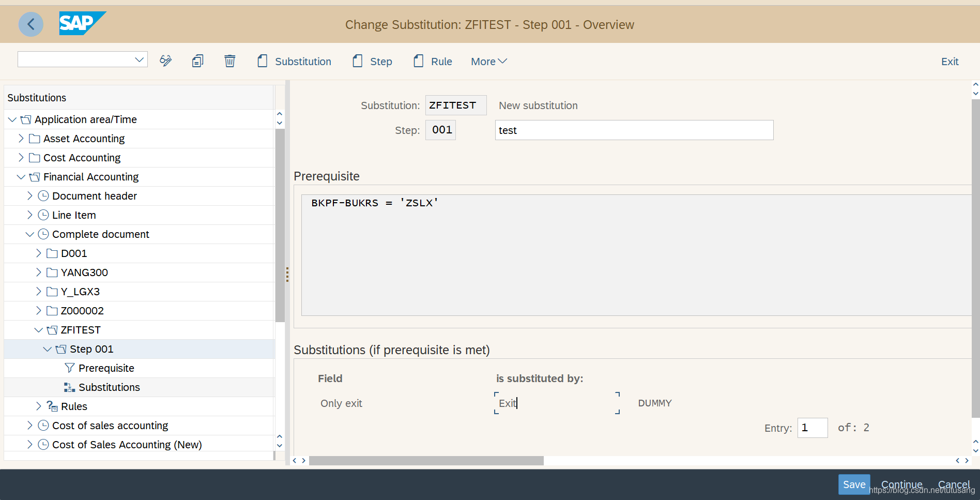
Task: Click the Entry number field
Action: (x=813, y=428)
